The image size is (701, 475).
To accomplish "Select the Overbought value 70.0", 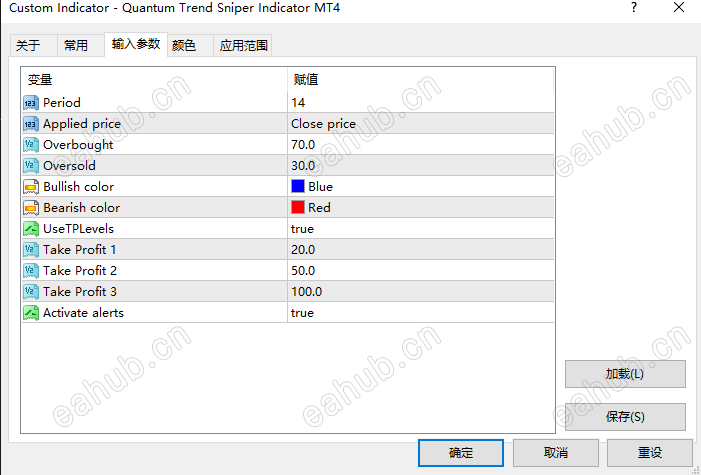I will click(303, 145).
